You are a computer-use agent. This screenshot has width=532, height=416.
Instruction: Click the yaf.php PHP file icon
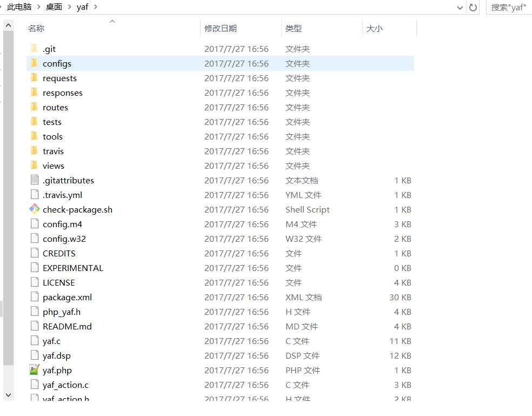(x=35, y=370)
